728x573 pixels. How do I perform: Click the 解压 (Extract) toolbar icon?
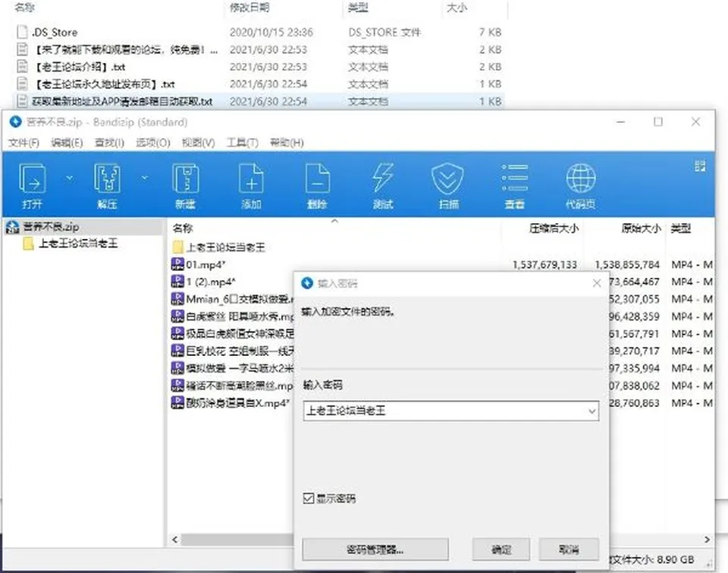tap(107, 179)
